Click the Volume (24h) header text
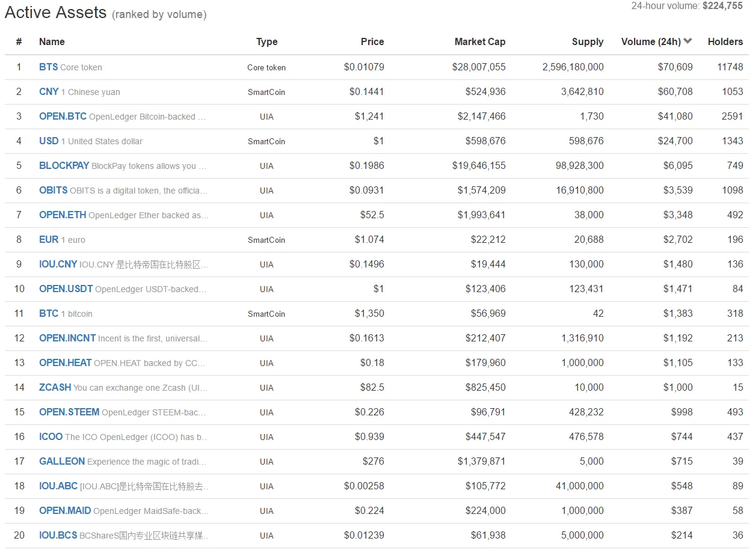The image size is (756, 550). click(x=651, y=42)
